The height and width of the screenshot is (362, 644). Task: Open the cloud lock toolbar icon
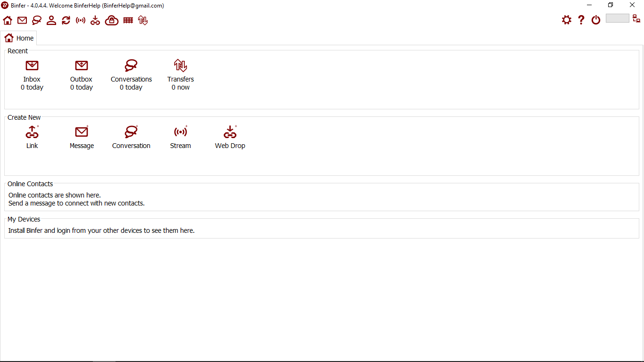point(112,20)
